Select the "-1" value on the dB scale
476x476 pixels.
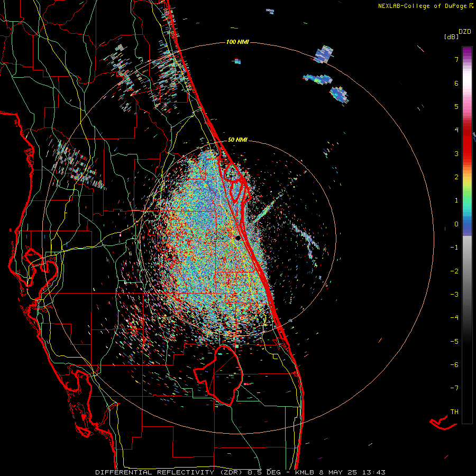pos(454,248)
